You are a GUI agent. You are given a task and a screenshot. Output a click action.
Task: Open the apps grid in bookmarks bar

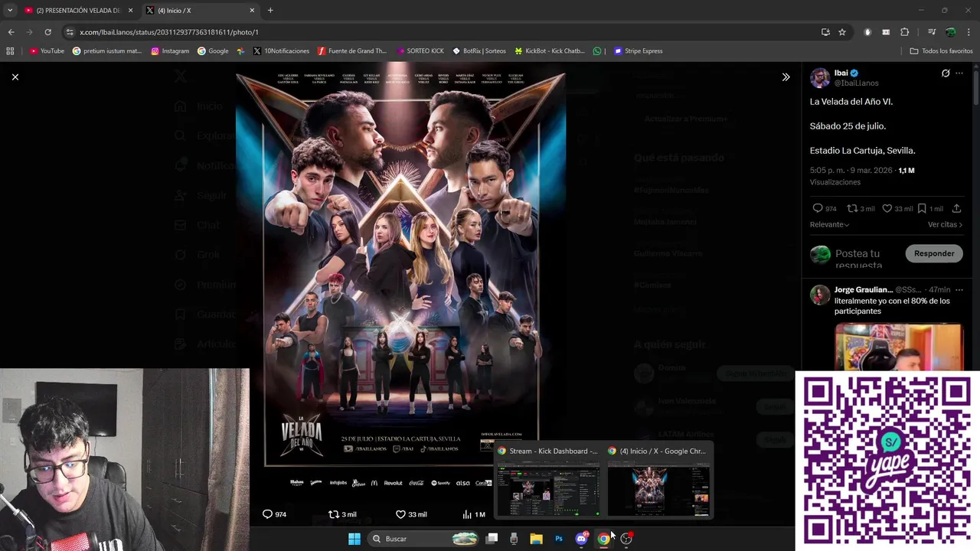[x=10, y=51]
